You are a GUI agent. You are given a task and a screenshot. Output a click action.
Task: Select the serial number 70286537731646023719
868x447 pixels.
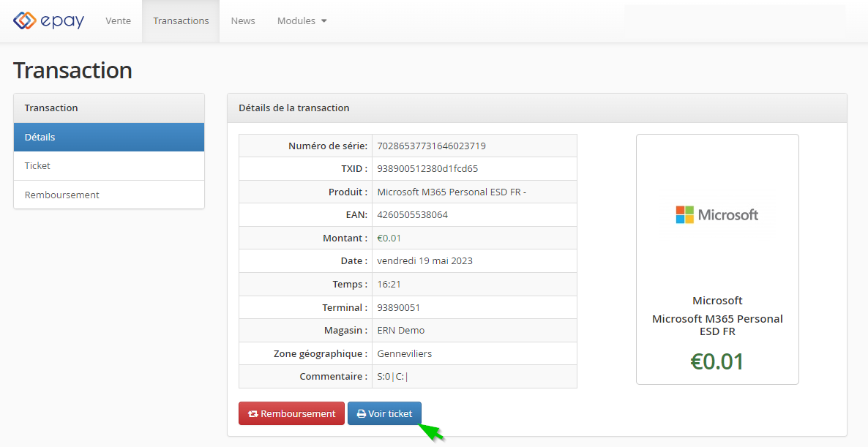tap(432, 146)
